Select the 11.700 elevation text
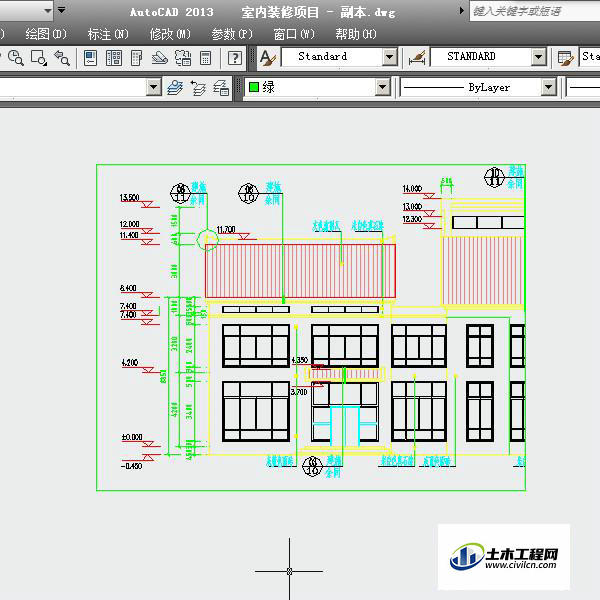 (x=226, y=229)
